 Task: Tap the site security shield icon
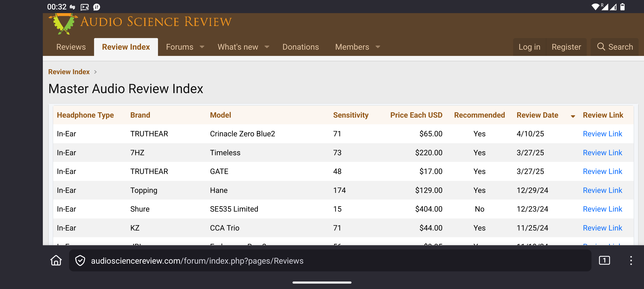coord(80,261)
